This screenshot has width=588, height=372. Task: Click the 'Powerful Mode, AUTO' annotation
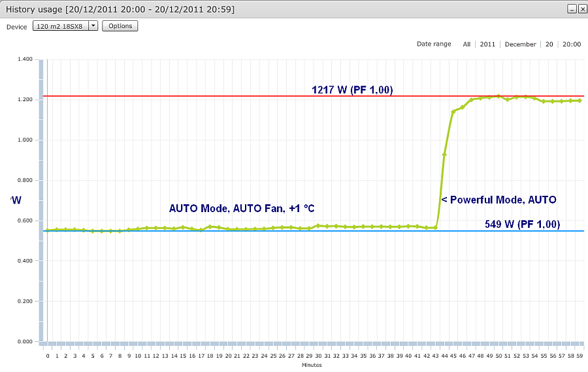pos(498,200)
